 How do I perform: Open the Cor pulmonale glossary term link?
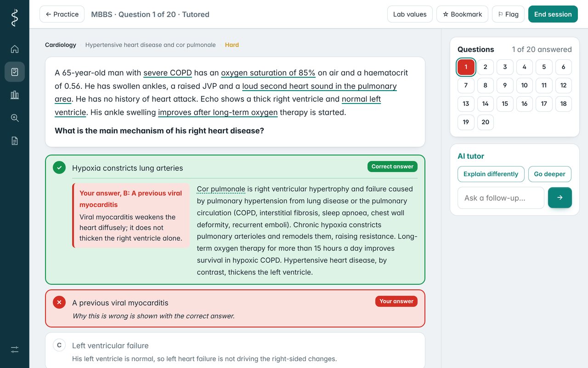221,189
